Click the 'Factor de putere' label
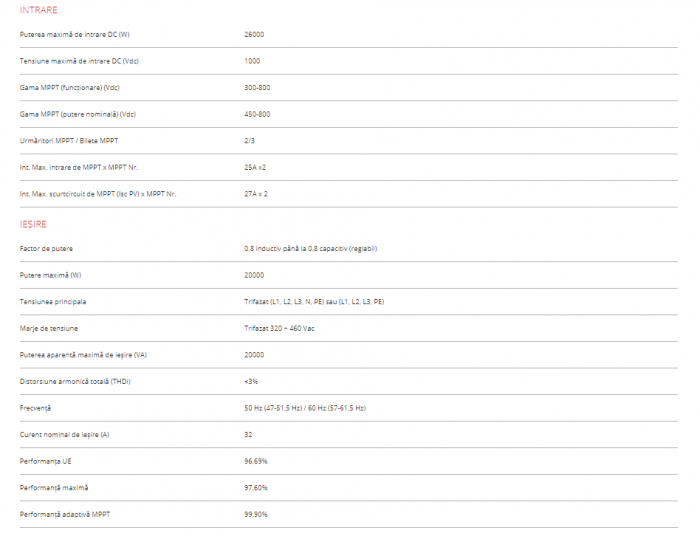This screenshot has height=536, width=700. point(46,248)
